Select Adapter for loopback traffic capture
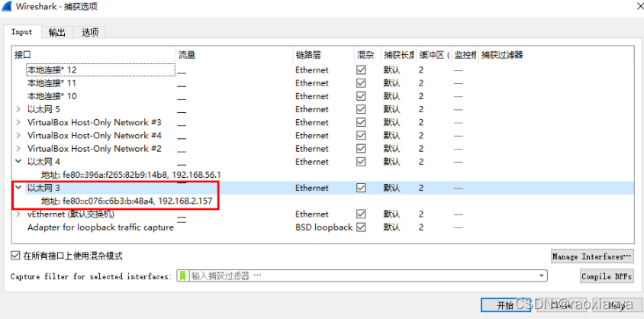This screenshot has height=319, width=644. tap(101, 227)
